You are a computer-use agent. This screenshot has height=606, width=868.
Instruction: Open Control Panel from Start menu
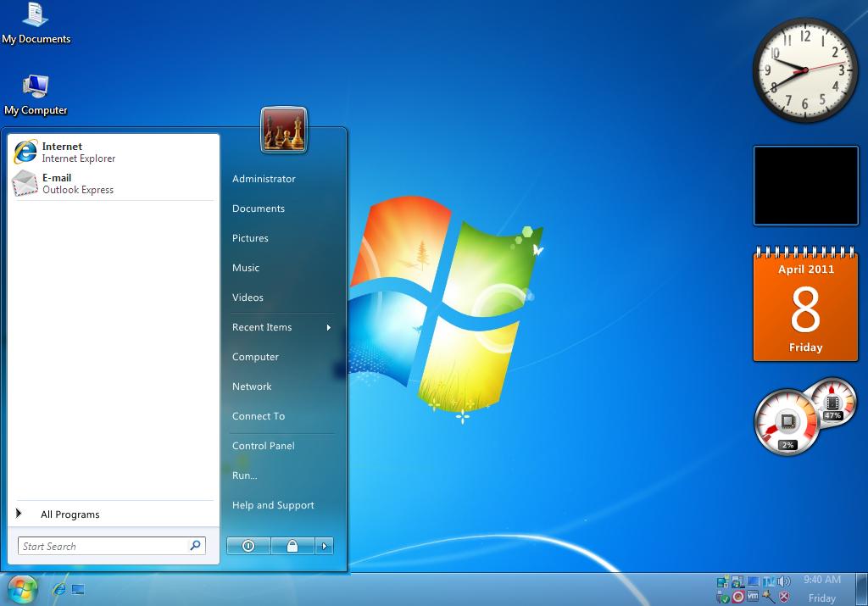tap(264, 446)
